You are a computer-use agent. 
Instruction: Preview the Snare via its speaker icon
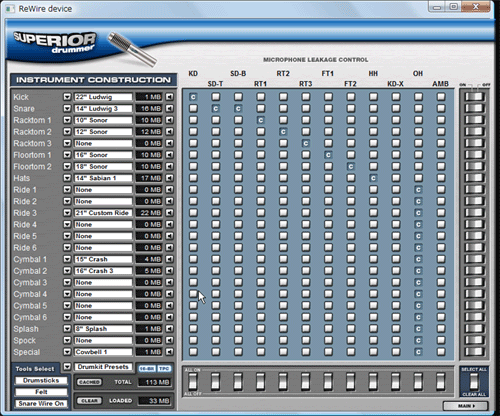tap(170, 109)
